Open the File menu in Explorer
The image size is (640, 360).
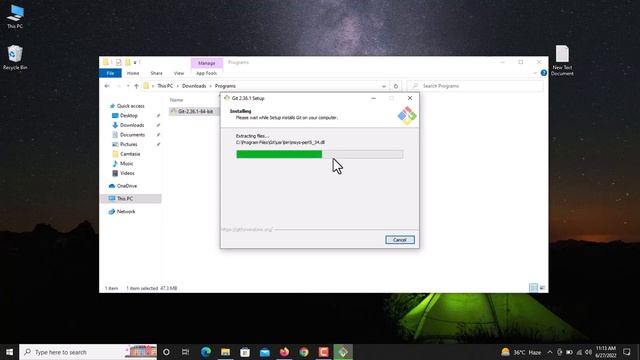pos(110,73)
